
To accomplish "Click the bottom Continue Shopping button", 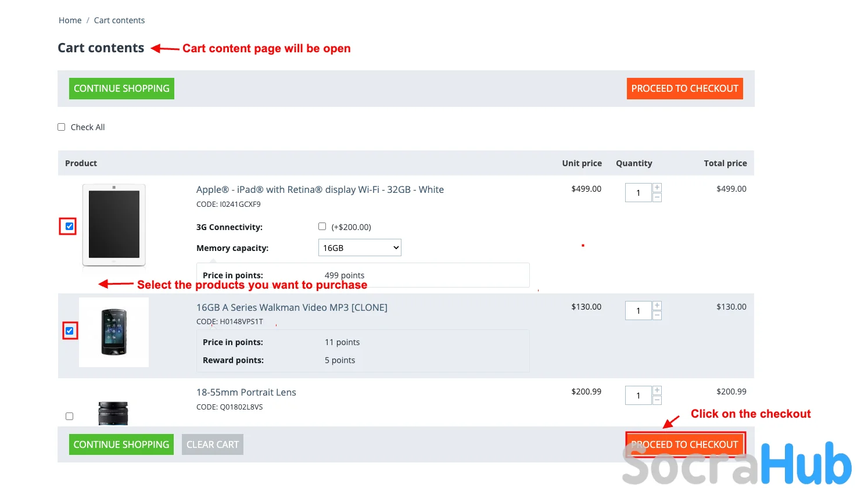I will [121, 444].
